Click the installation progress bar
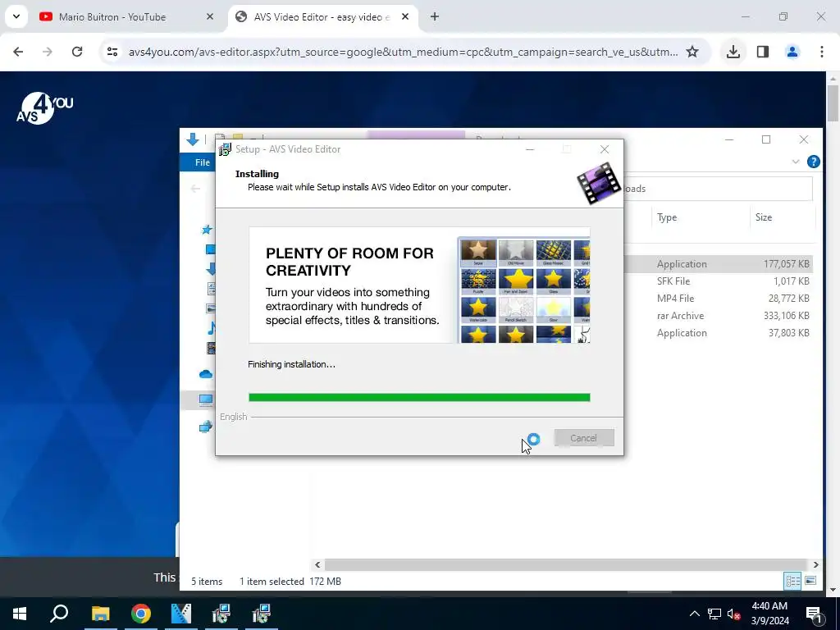Screen dimensions: 840x630 [419, 397]
